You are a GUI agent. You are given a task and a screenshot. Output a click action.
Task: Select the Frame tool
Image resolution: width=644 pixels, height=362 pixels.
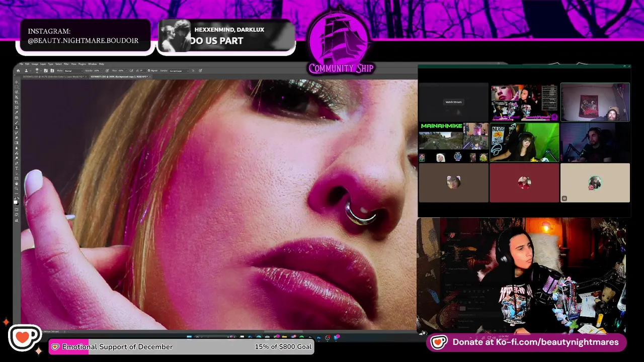click(x=16, y=107)
